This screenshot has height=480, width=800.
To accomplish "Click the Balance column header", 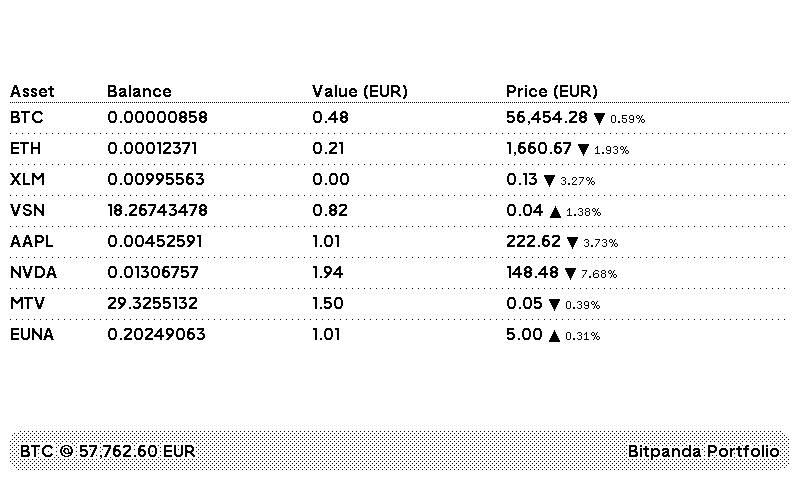I will click(139, 92).
